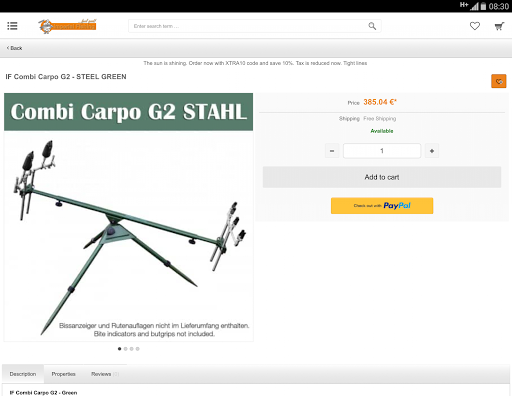Switch to the Properties tab
512x396 pixels.
pyautogui.click(x=63, y=374)
